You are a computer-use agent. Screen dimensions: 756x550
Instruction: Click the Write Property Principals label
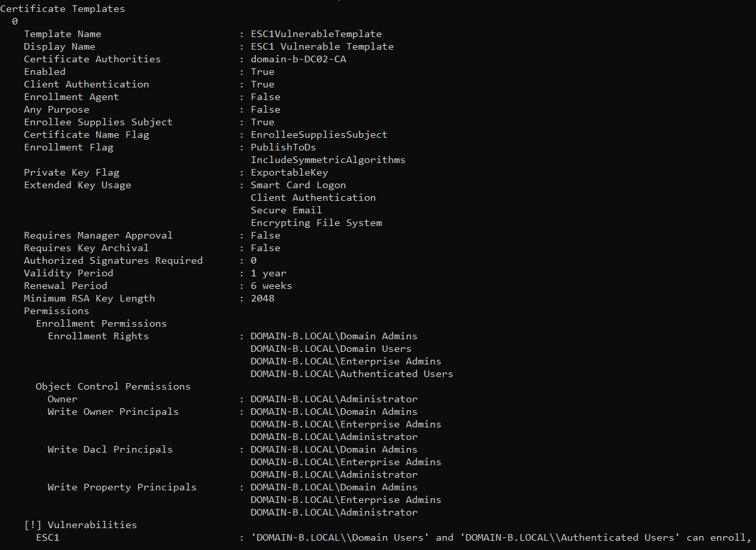(122, 488)
